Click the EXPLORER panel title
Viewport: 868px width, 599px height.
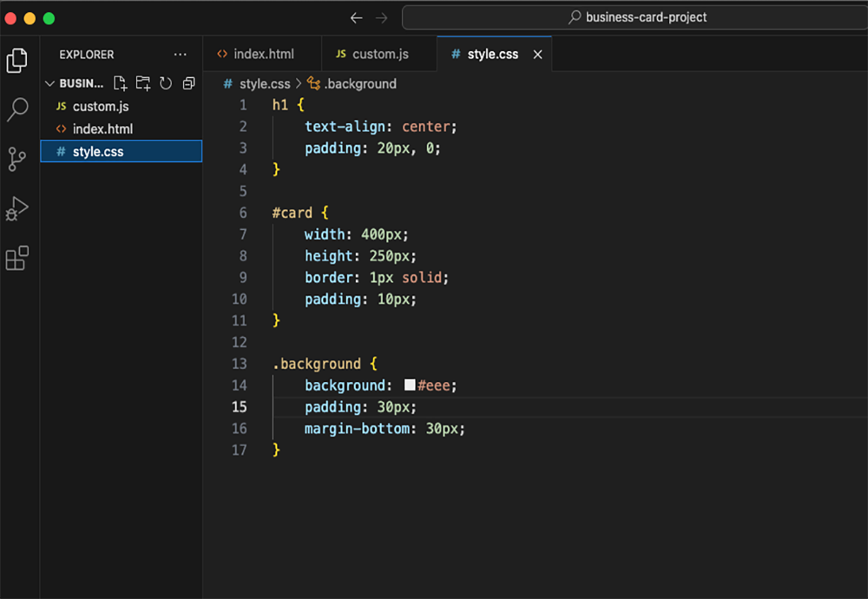click(x=86, y=54)
